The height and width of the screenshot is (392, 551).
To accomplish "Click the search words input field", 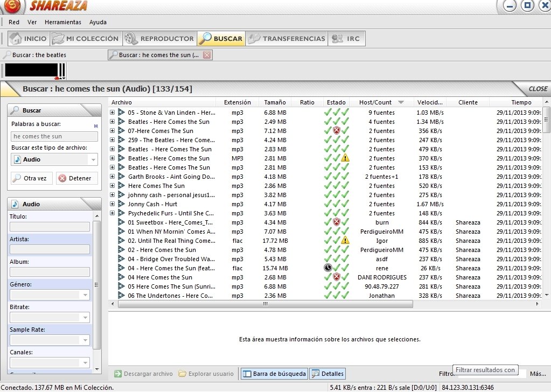I will pos(54,136).
